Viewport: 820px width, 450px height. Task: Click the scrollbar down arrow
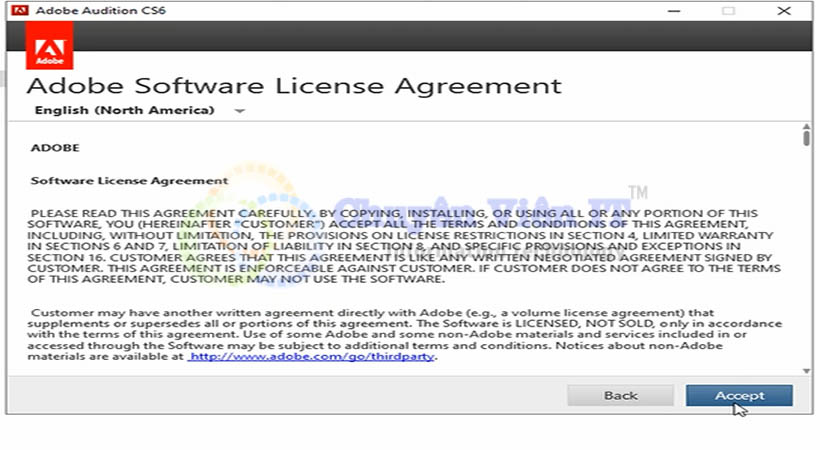[x=806, y=369]
